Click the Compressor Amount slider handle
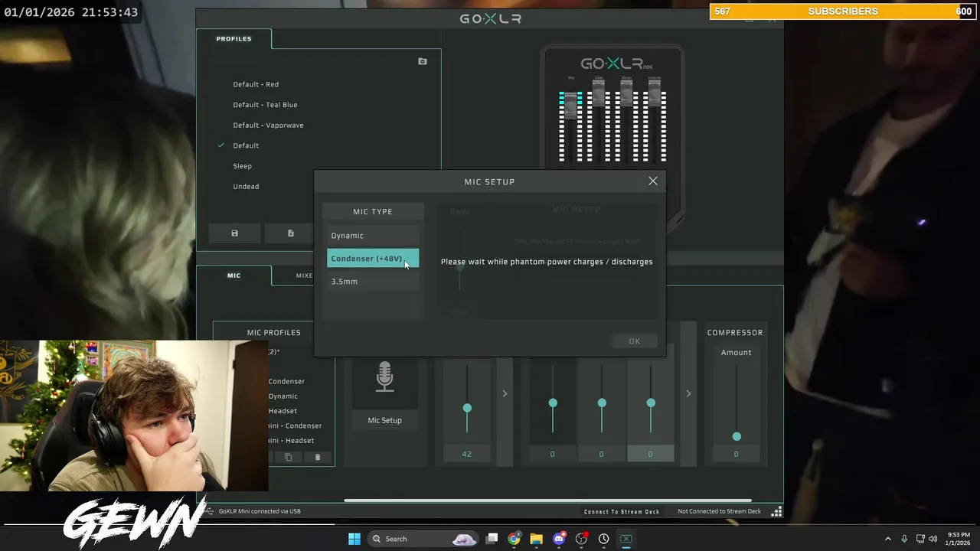Screen dimensions: 980x551 (x=737, y=436)
